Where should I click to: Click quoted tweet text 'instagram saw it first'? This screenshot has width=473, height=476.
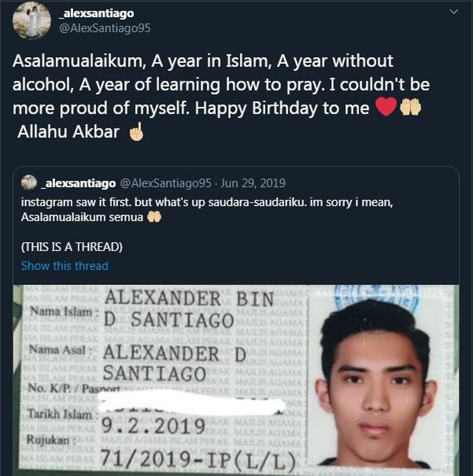coord(207,210)
